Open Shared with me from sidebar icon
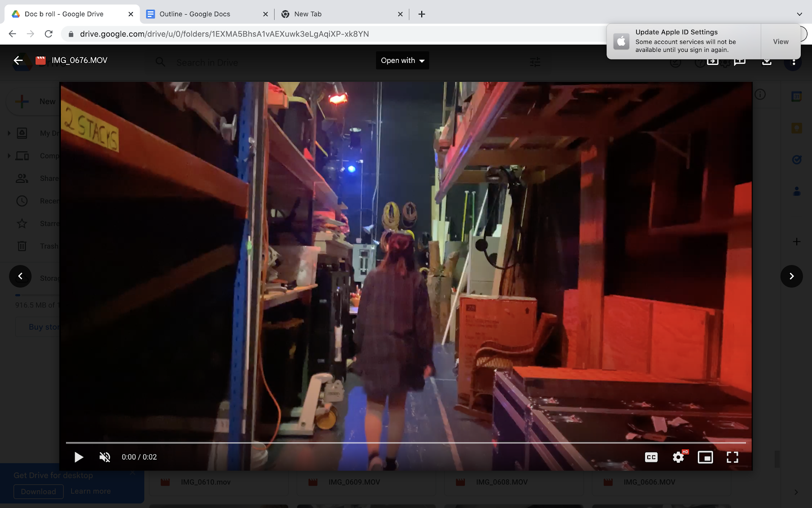 [x=22, y=178]
